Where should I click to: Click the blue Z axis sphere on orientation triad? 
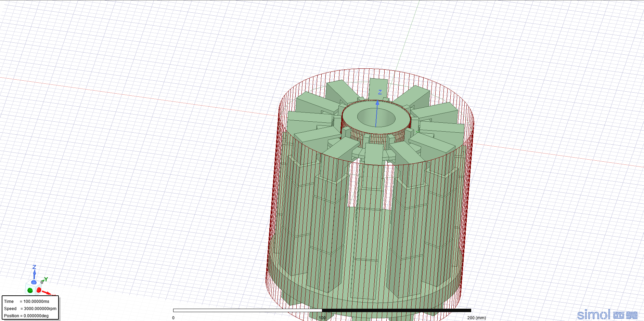tap(34, 282)
